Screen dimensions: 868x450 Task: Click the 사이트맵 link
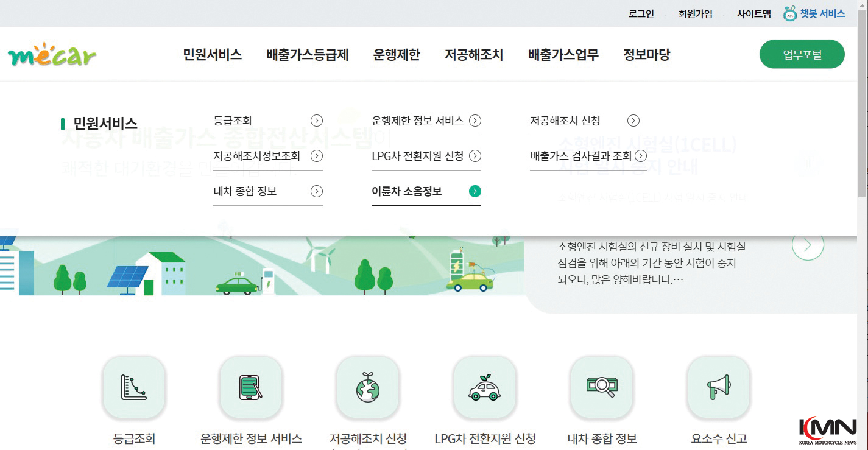[754, 14]
